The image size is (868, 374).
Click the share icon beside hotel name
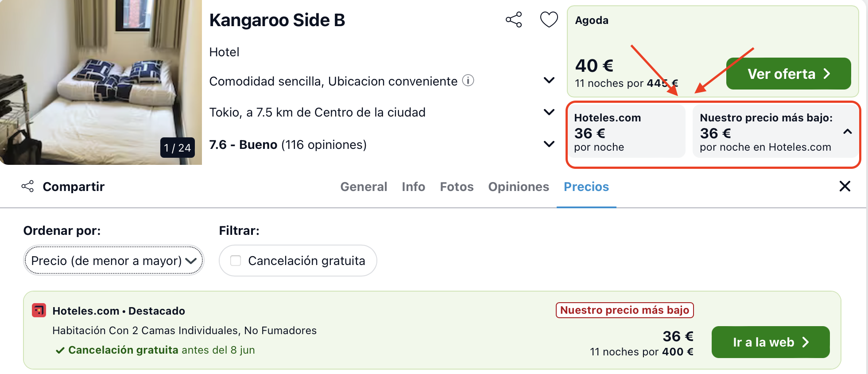click(514, 19)
